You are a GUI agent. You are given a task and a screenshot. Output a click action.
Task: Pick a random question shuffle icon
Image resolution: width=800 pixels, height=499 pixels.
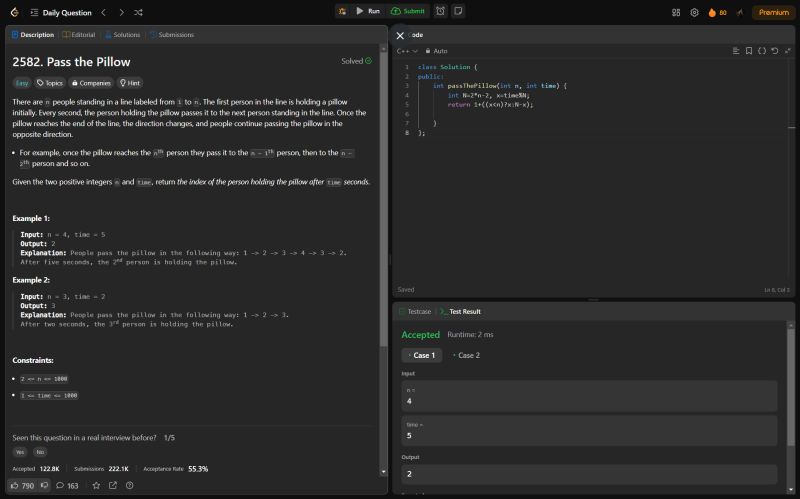click(138, 12)
